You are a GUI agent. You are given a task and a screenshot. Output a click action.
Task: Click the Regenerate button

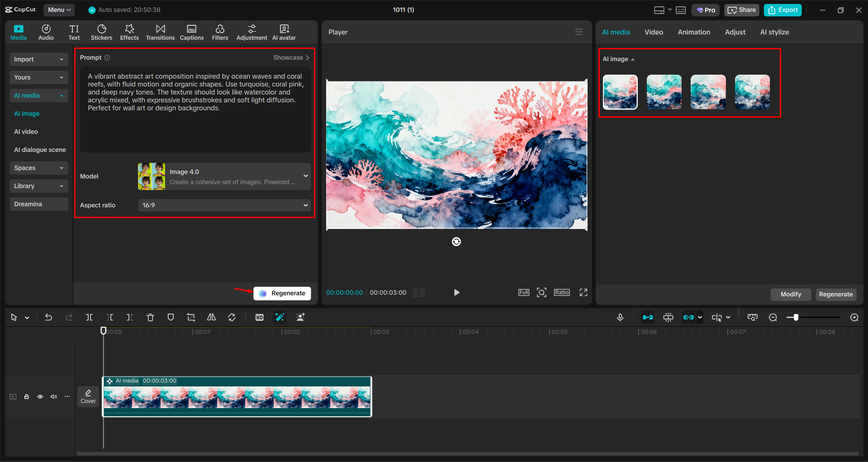[282, 293]
